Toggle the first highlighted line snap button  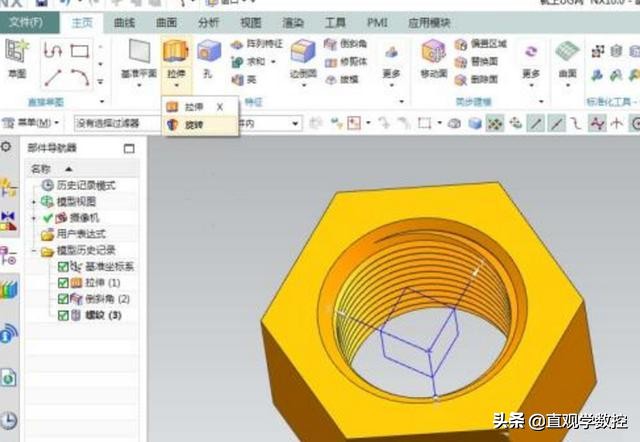tap(536, 123)
